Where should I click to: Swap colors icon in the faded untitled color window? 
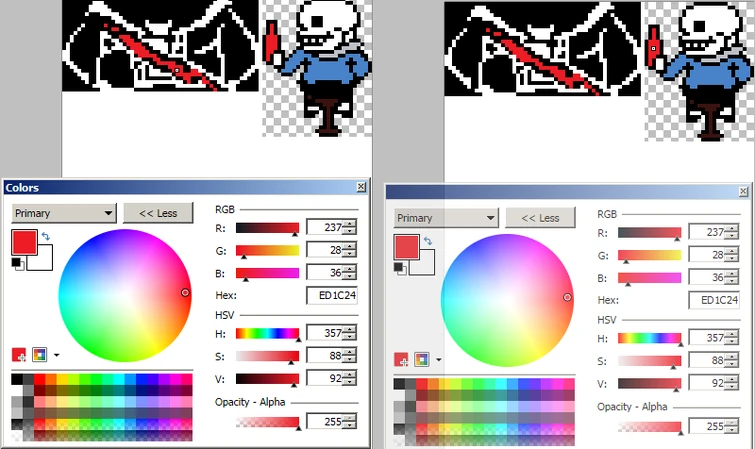click(x=428, y=241)
